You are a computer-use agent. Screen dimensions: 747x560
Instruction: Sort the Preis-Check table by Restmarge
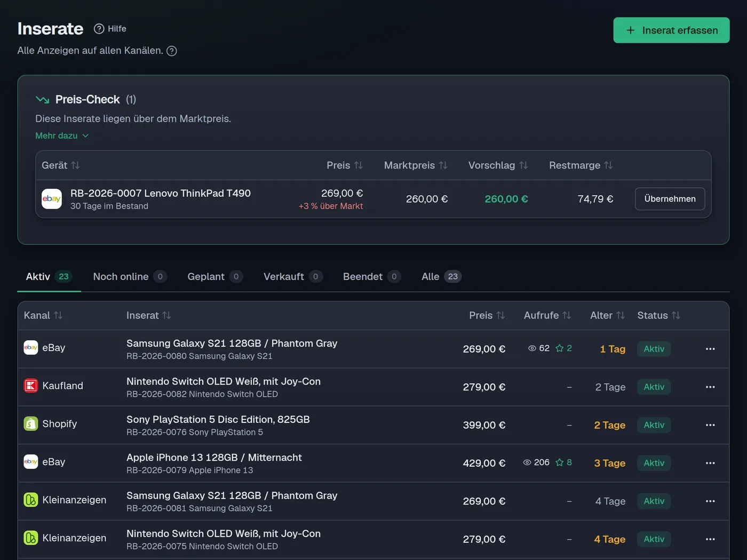click(x=581, y=165)
